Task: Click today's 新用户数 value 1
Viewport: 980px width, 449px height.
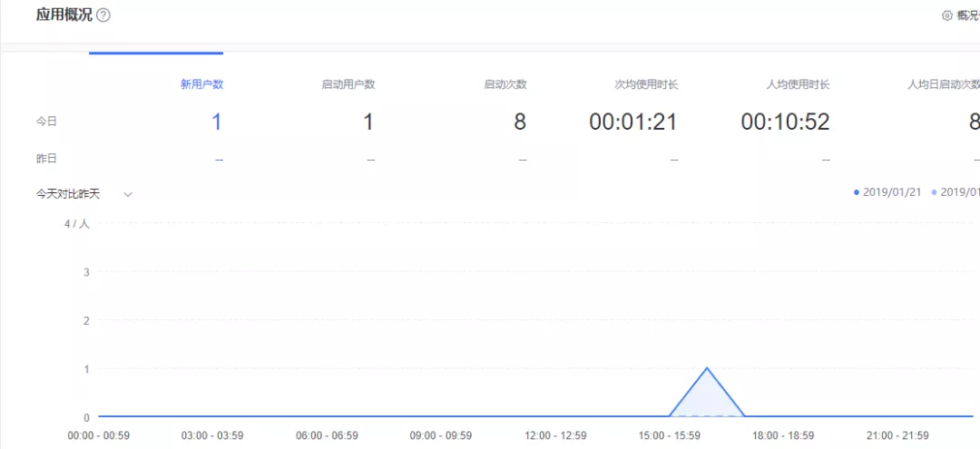Action: coord(216,122)
